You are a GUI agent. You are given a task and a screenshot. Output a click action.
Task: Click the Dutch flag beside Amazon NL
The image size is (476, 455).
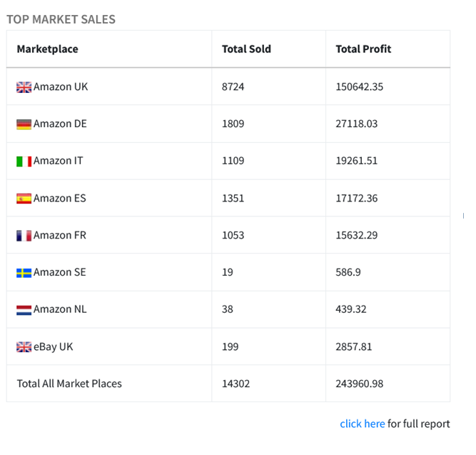coord(24,310)
